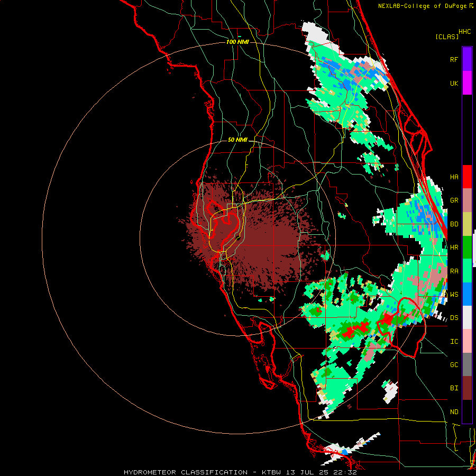This screenshot has width=476, height=476.
Task: Select the GR rosy-pink legend swatch
Action: [467, 200]
